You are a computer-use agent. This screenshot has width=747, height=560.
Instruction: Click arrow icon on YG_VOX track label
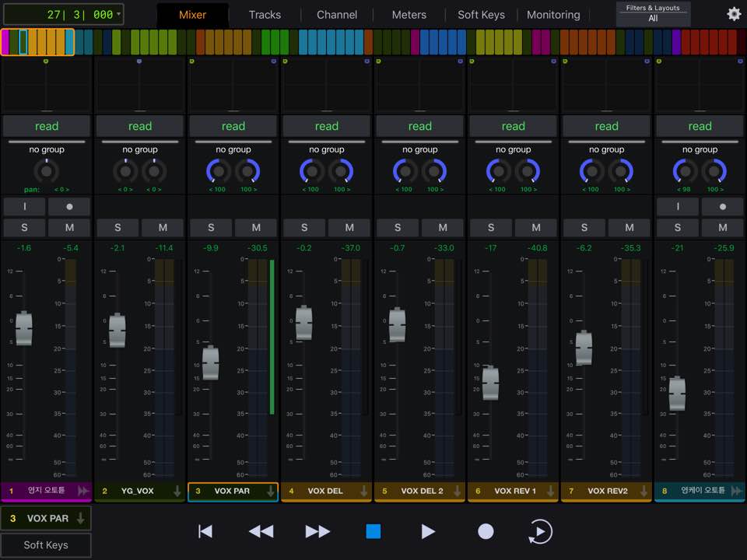coord(177,491)
